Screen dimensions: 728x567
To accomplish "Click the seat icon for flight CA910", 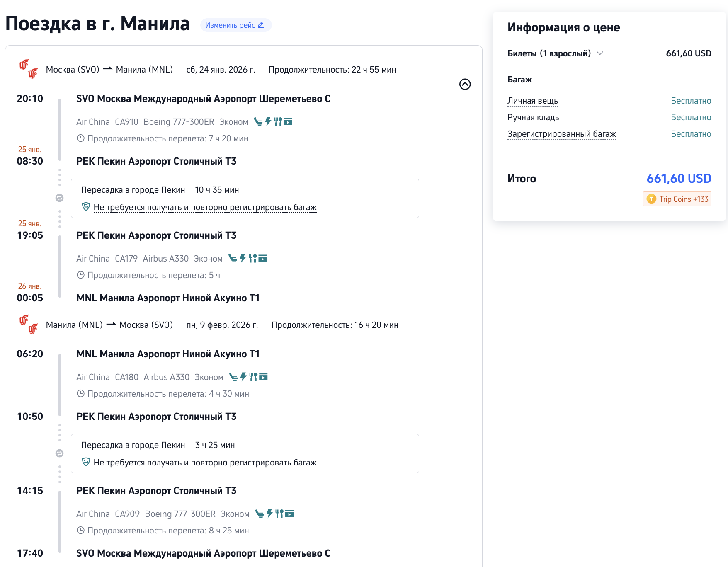I will coord(258,122).
